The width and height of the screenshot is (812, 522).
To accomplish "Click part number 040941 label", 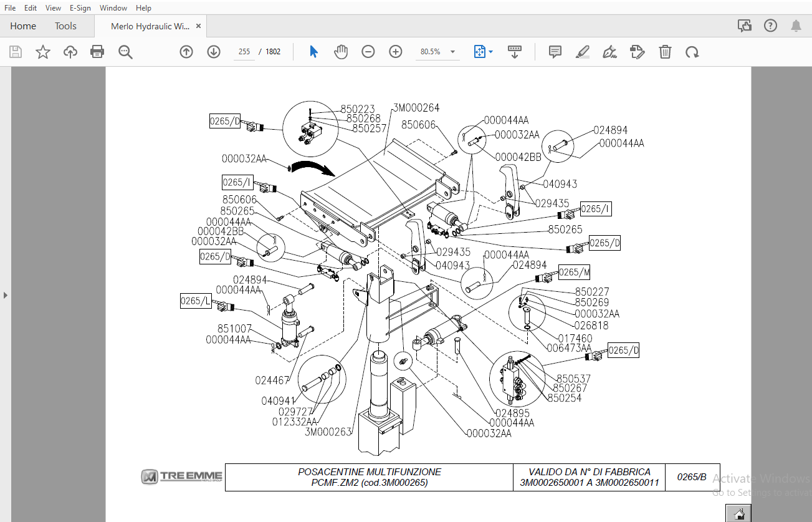I will [279, 401].
